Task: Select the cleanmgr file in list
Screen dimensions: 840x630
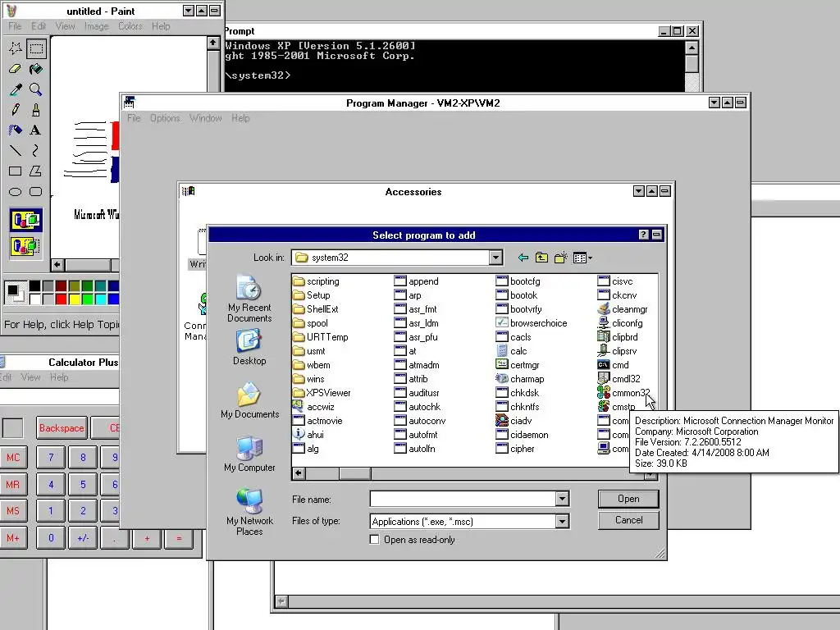Action: click(623, 309)
